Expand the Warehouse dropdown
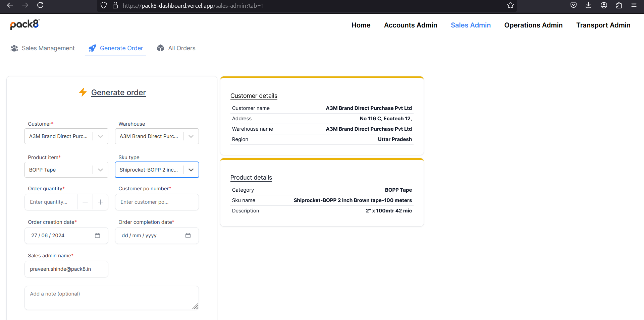644x320 pixels. pyautogui.click(x=191, y=136)
